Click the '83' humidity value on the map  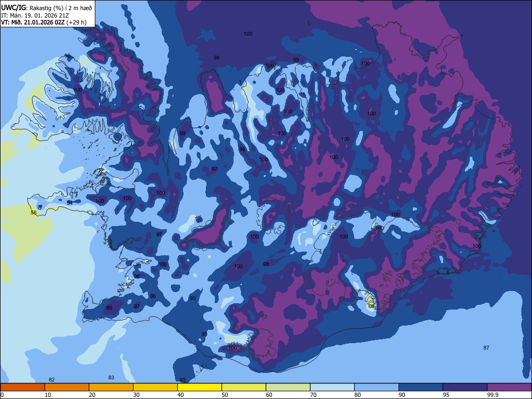click(x=111, y=377)
